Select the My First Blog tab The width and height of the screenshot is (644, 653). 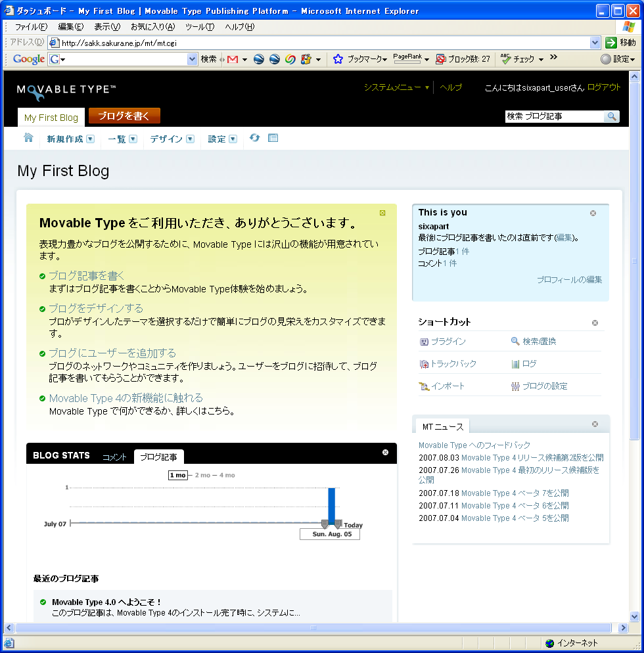pyautogui.click(x=51, y=118)
